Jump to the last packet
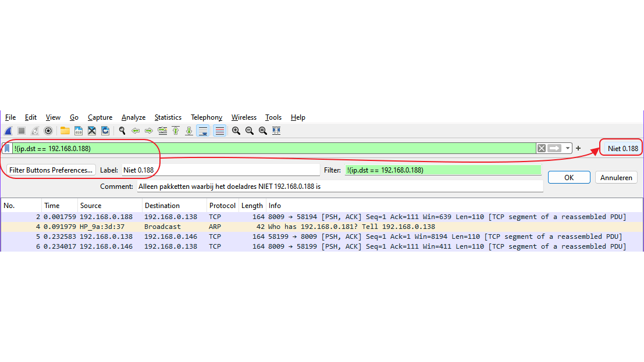 click(x=189, y=131)
